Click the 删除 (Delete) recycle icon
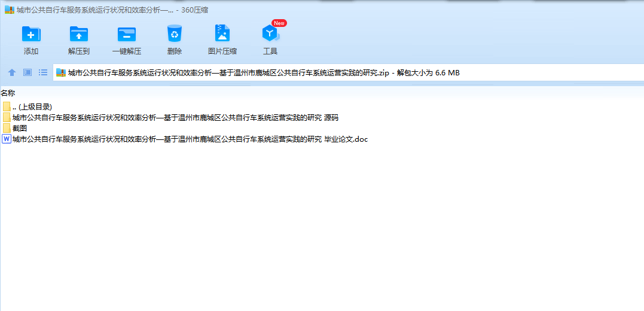 point(174,33)
